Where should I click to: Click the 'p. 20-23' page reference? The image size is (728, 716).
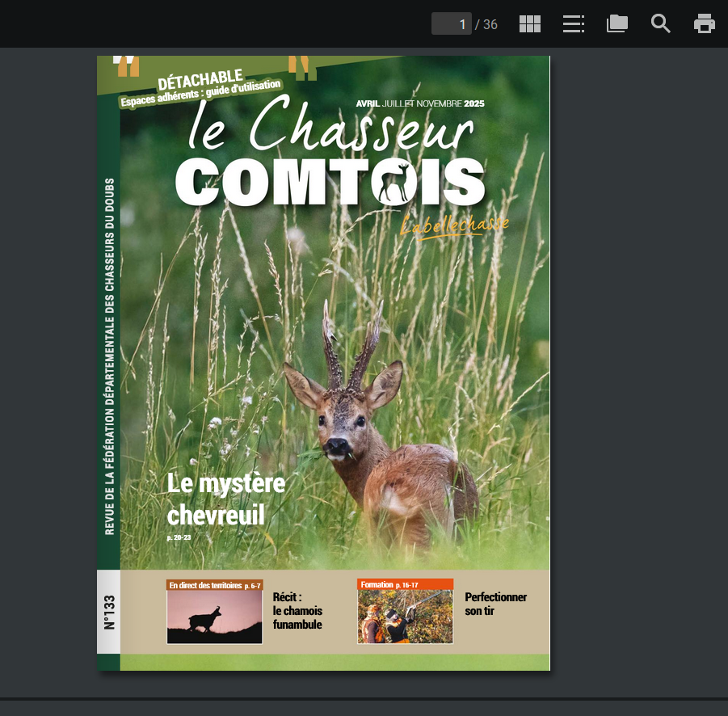click(179, 537)
